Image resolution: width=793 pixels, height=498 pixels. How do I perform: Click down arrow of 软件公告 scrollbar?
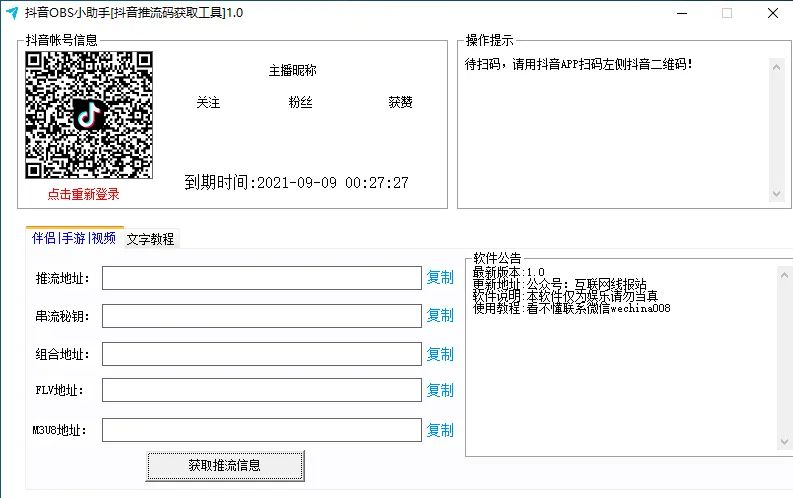click(x=784, y=442)
